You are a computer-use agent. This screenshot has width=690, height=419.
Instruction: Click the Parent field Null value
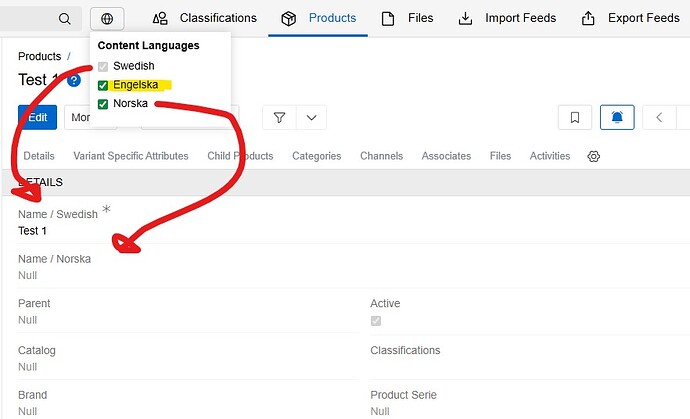[27, 320]
